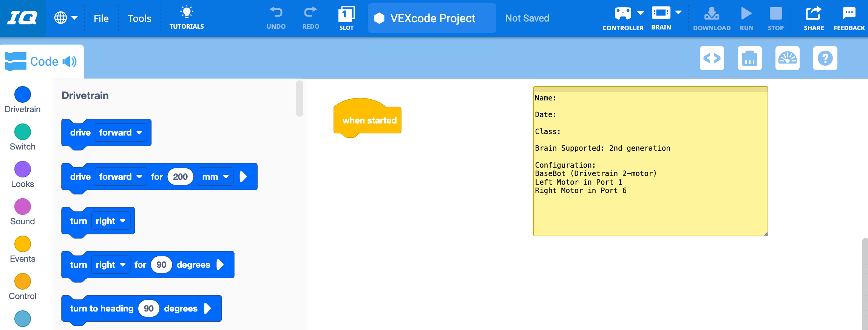868x330 pixels.
Task: Click the 200 distance input field
Action: 180,177
